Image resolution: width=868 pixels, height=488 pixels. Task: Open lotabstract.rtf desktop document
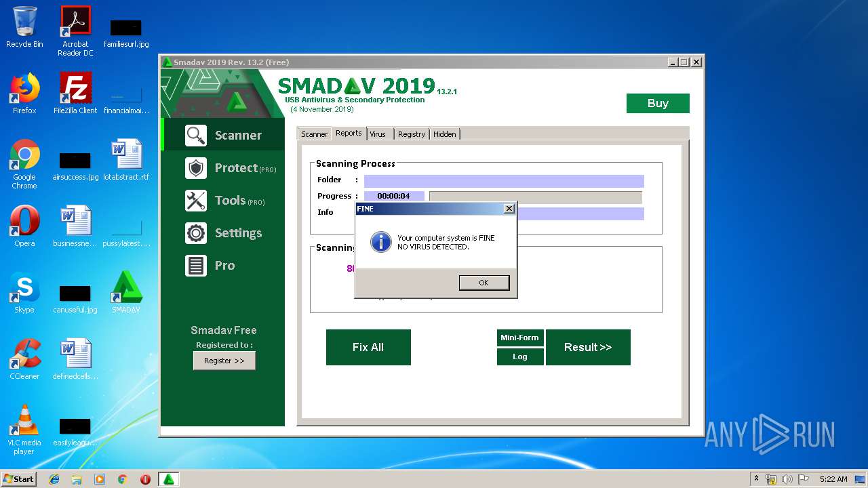126,160
